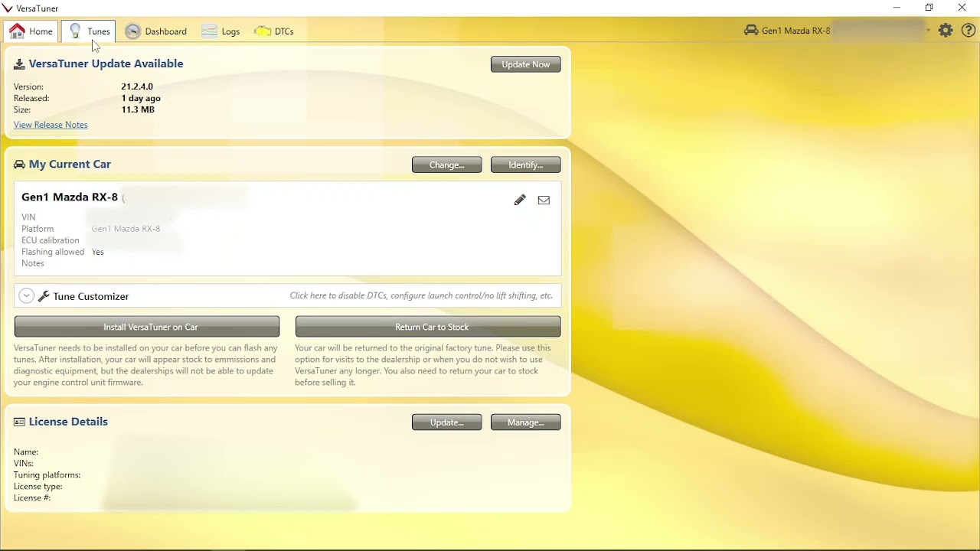The image size is (980, 551).
Task: Open the settings gear icon
Action: (x=946, y=31)
